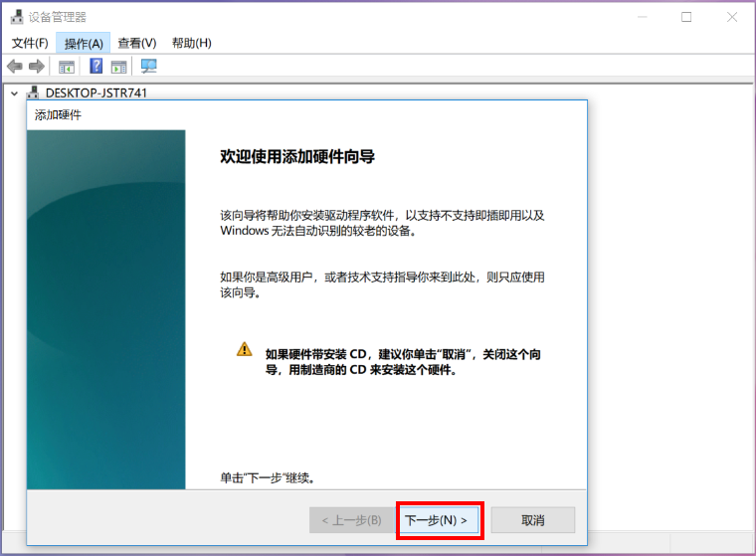
Task: Click the scan for hardware changes icon
Action: point(149,67)
